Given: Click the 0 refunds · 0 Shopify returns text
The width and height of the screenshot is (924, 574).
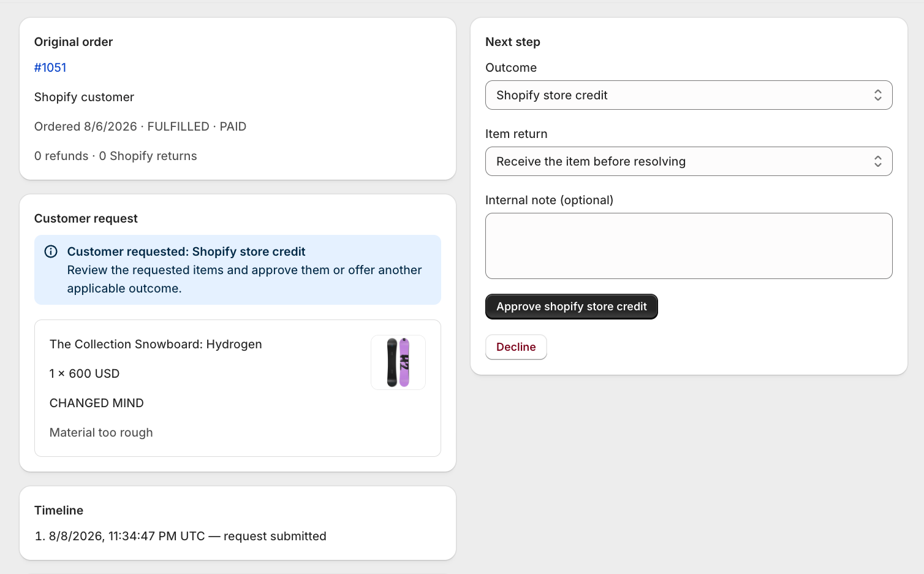Looking at the screenshot, I should click(x=116, y=156).
